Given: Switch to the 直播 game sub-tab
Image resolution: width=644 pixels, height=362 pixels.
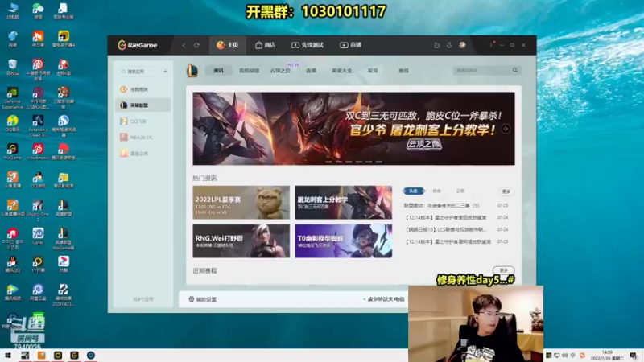Looking at the screenshot, I should pos(311,71).
